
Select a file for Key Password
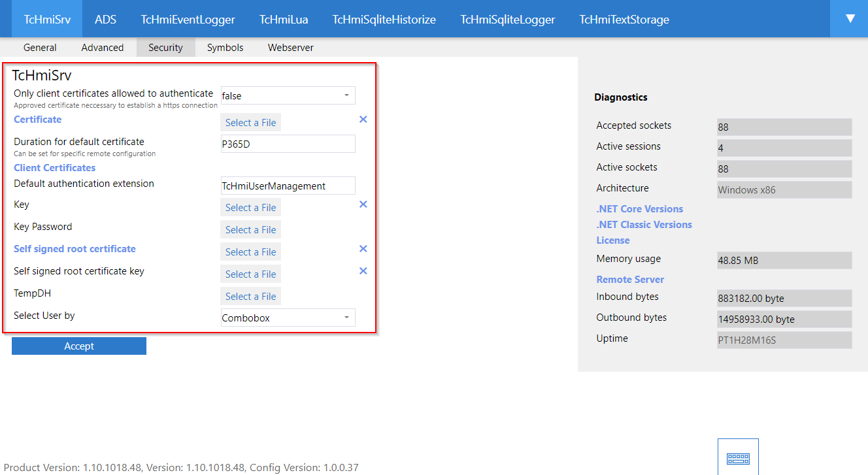coord(251,230)
